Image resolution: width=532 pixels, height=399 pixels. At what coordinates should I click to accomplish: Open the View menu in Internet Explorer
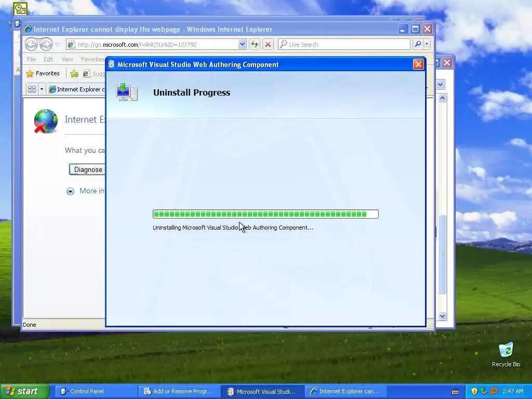(67, 59)
